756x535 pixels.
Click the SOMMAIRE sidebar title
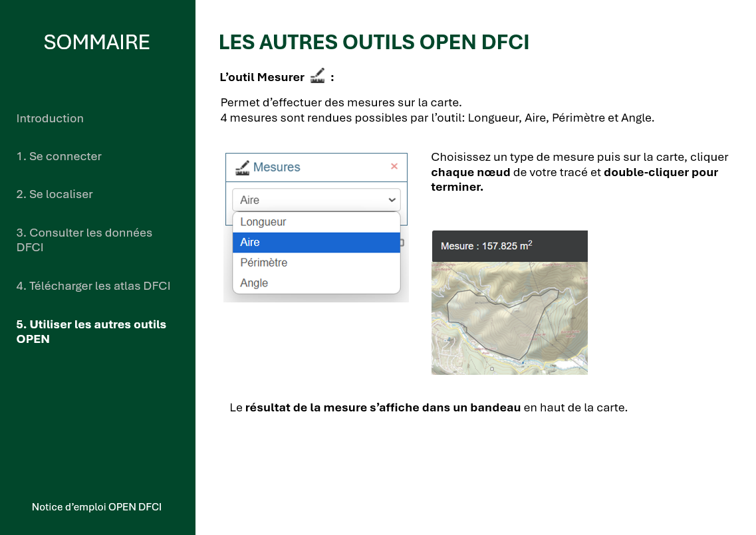[x=97, y=43]
